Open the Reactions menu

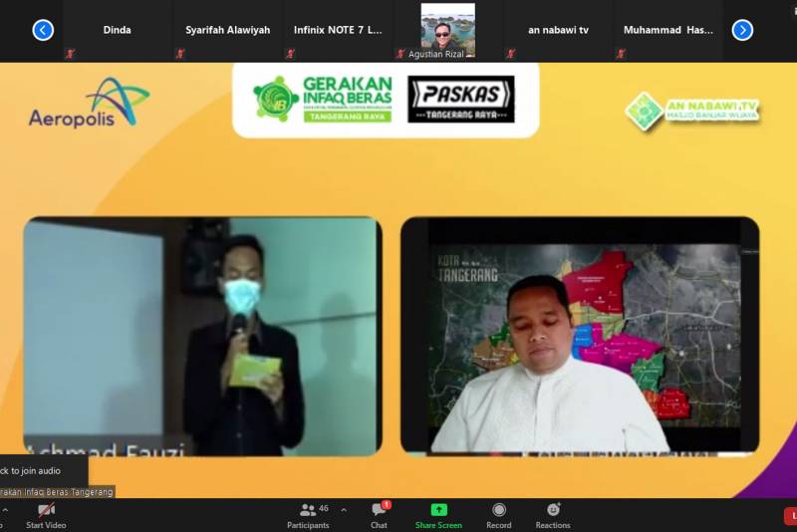pos(553,514)
